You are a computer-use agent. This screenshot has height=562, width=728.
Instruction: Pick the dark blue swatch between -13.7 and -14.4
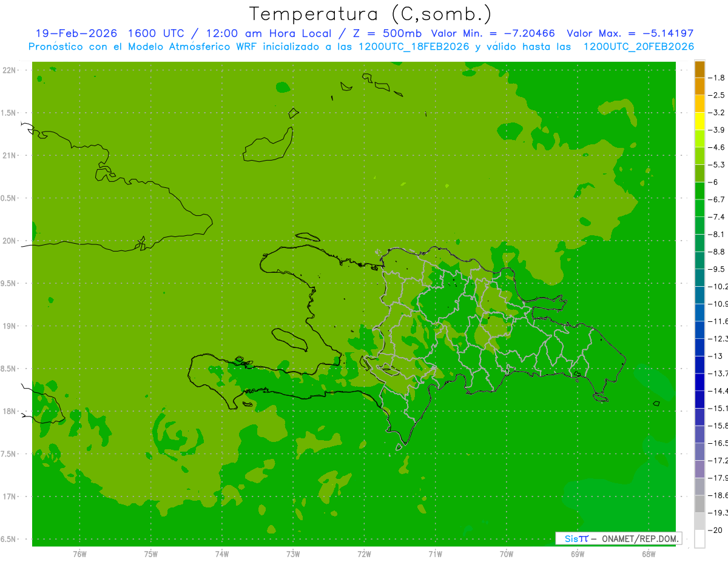(x=699, y=382)
